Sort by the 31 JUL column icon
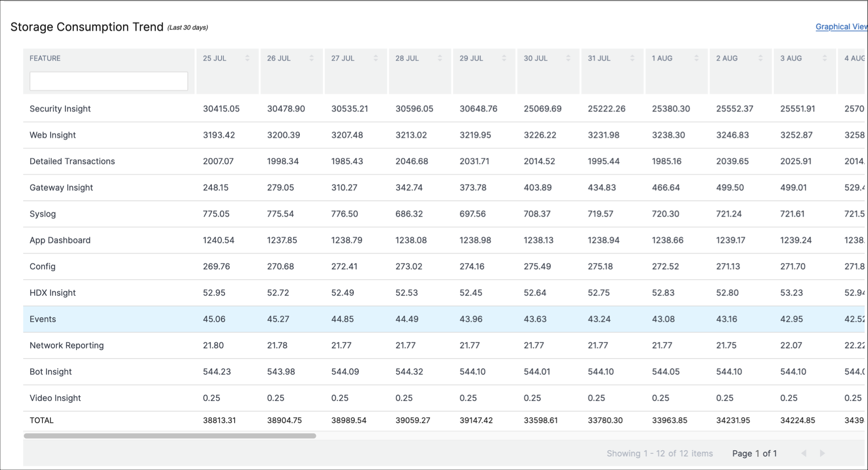This screenshot has height=470, width=868. coord(632,58)
